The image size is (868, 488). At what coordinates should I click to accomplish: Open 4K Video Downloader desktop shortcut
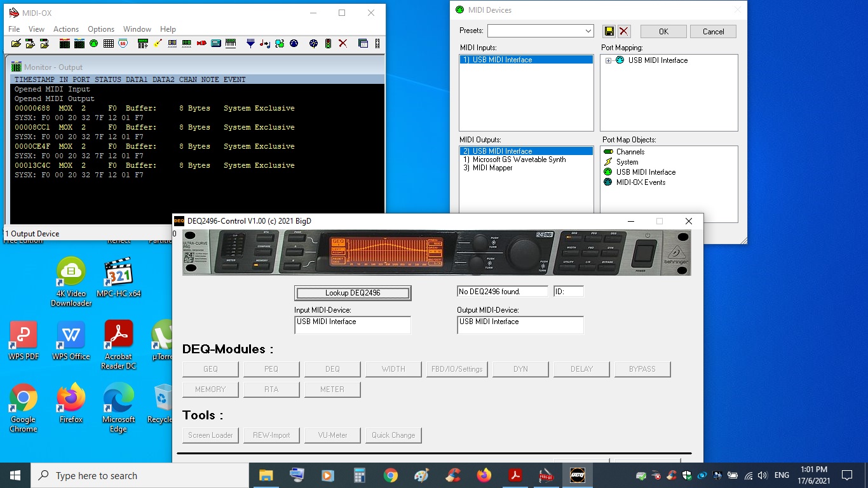coord(71,282)
